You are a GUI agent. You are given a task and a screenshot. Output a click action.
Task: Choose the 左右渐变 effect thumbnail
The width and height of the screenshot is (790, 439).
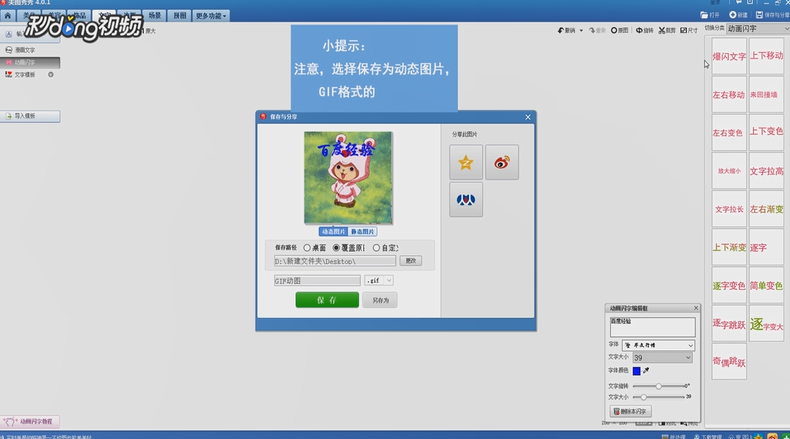point(766,209)
